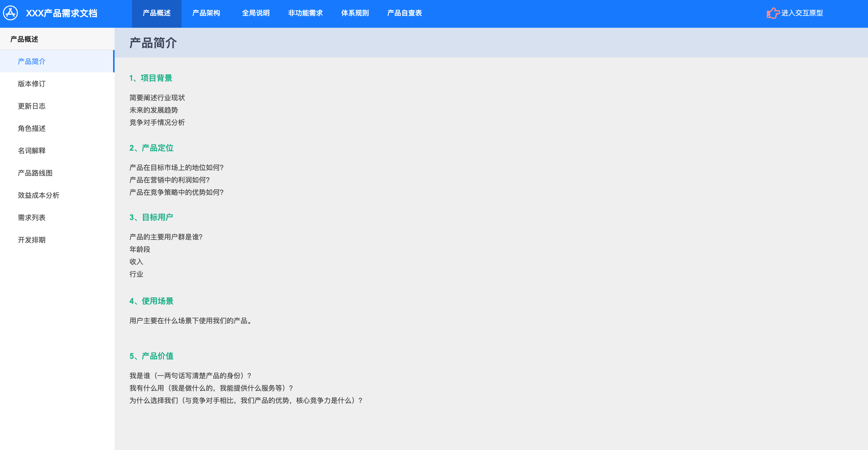Open 效益成本分析 sidebar item

click(x=57, y=195)
